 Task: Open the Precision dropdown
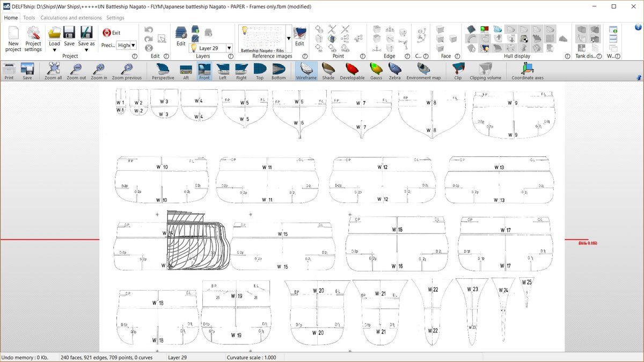133,46
